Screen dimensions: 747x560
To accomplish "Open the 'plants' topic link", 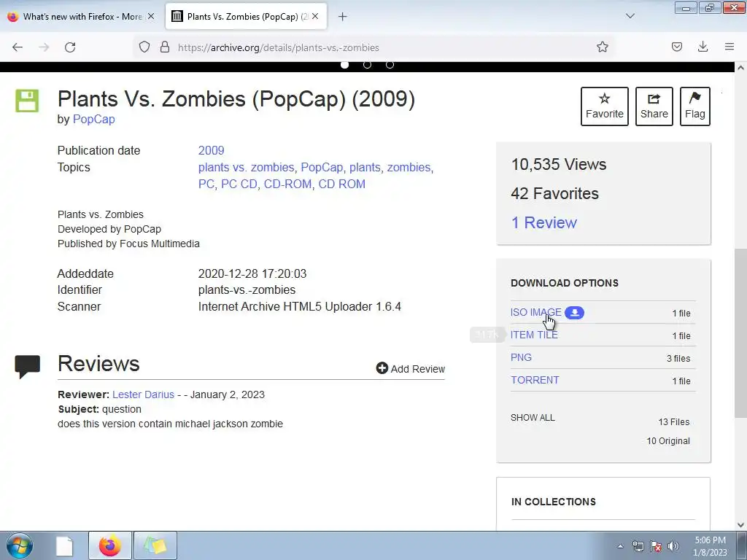I will point(365,167).
